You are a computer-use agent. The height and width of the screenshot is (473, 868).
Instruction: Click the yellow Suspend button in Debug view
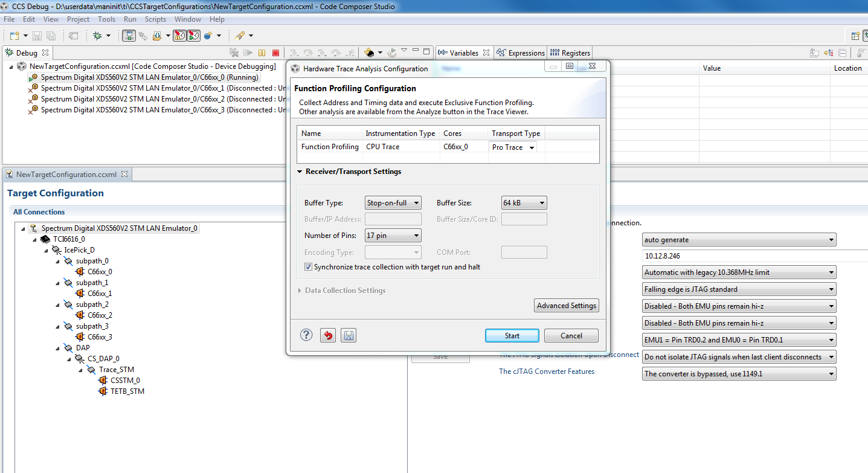[x=262, y=53]
